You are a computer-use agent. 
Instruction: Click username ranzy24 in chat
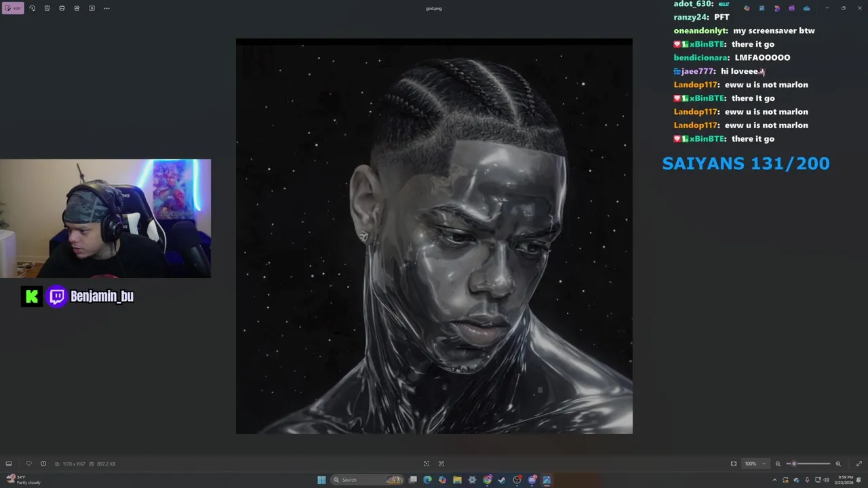(691, 17)
